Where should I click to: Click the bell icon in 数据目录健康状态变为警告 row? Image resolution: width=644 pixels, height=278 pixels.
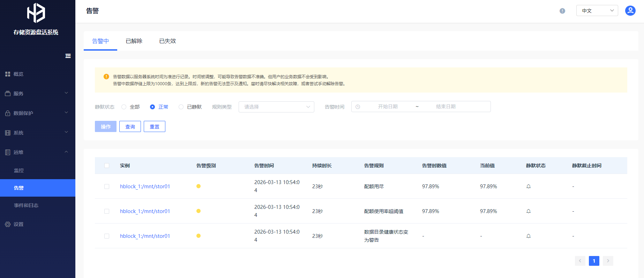(529, 236)
